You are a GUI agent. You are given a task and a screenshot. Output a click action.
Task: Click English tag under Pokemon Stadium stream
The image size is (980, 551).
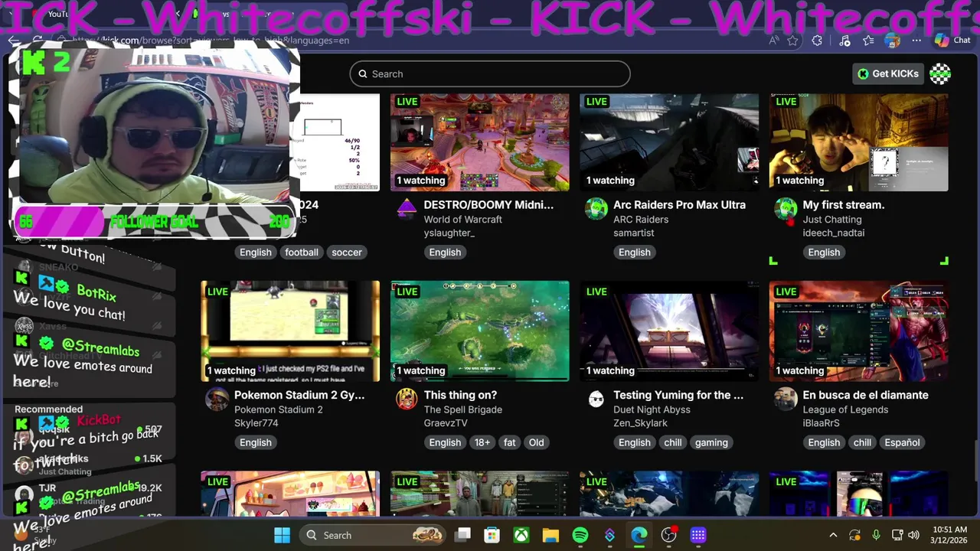coord(256,442)
